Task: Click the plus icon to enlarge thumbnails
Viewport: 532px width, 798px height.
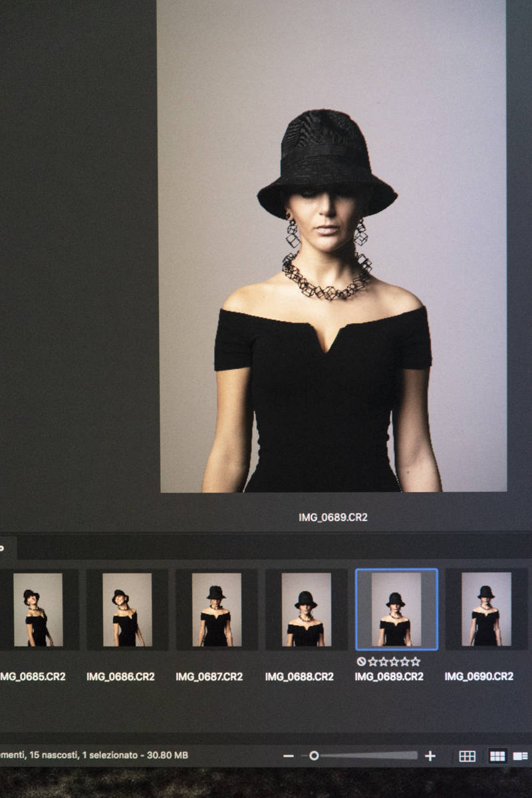Action: (430, 756)
